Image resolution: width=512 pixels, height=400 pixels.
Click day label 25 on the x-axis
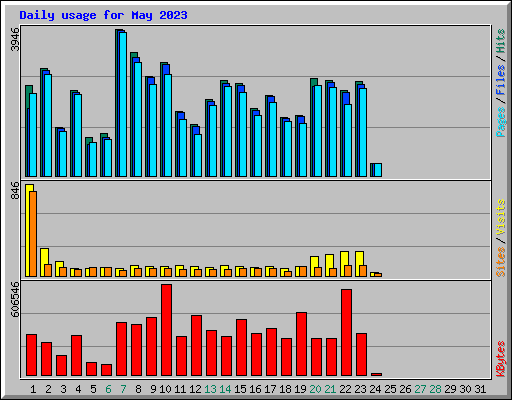coord(390,389)
